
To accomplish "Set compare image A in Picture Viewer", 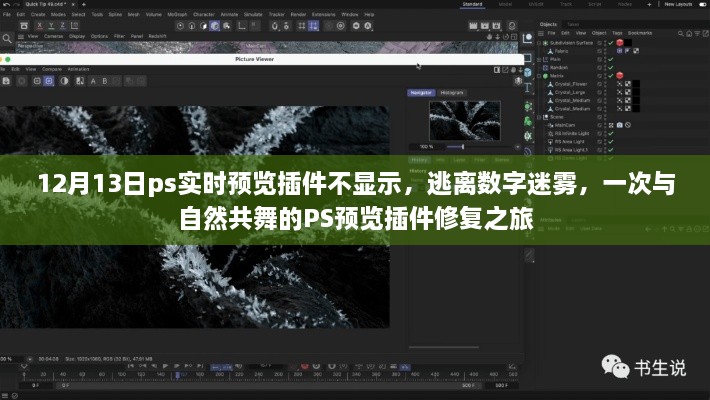I will (93, 81).
